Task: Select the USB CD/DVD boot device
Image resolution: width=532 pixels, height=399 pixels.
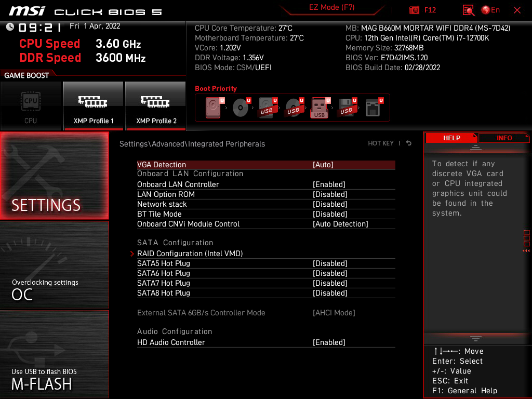Action: [x=294, y=107]
